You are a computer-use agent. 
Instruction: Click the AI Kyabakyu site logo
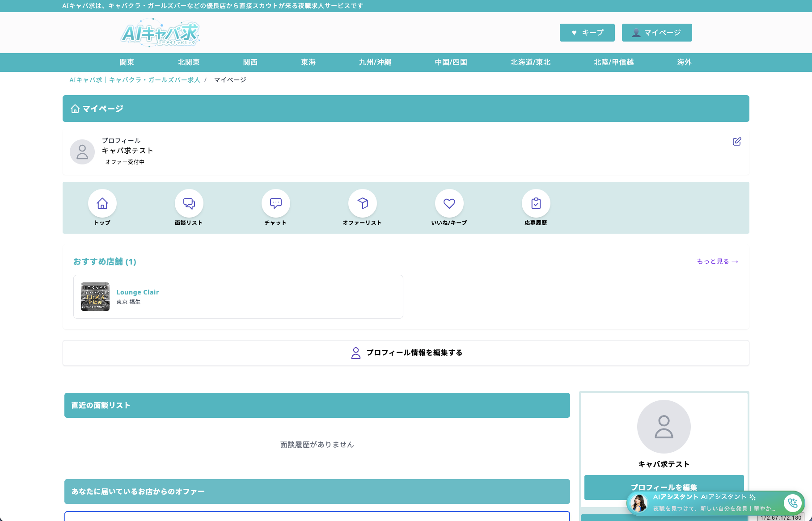(160, 33)
